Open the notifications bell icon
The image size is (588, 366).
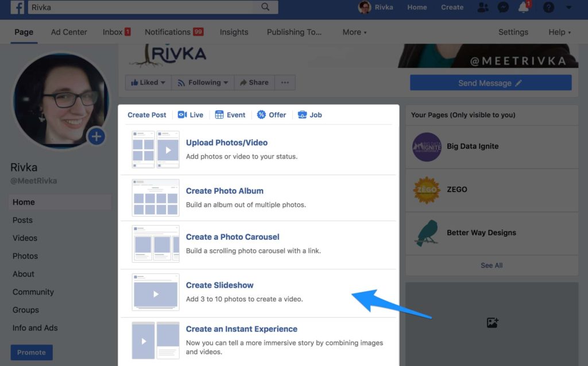coord(523,7)
